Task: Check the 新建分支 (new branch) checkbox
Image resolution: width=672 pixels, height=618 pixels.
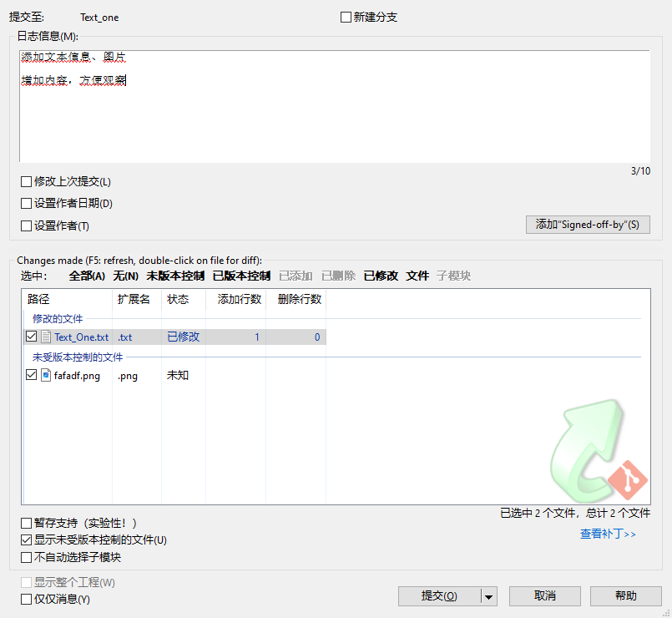Action: [x=346, y=18]
